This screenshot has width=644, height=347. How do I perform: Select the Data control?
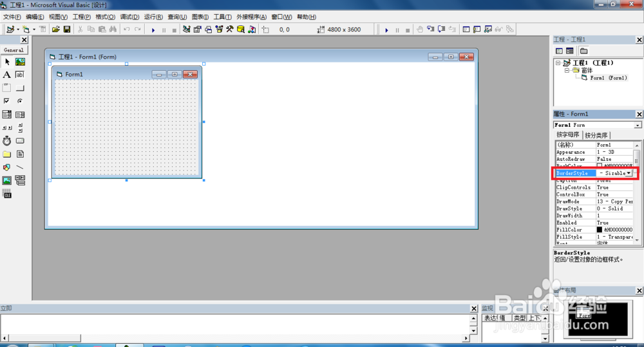(20, 180)
